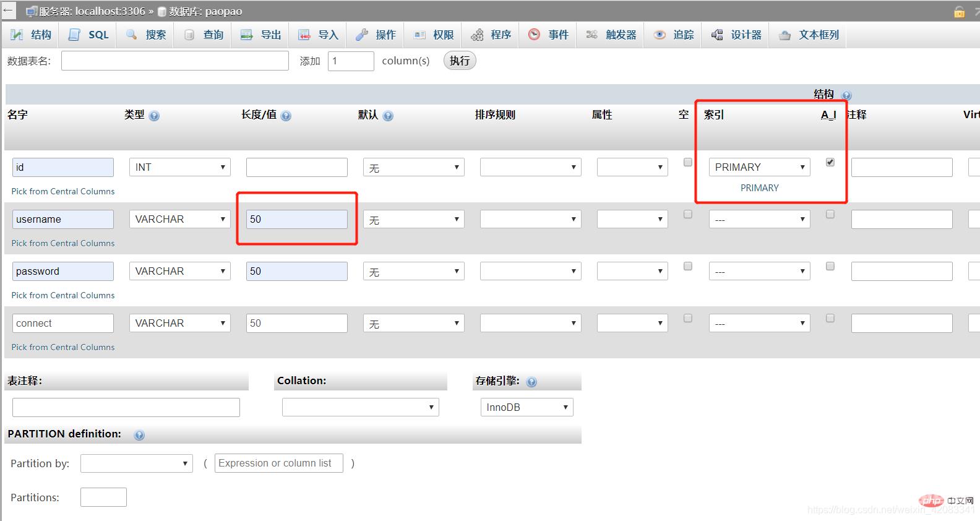Open the SQL tab
The image size is (980, 521).
(x=90, y=35)
